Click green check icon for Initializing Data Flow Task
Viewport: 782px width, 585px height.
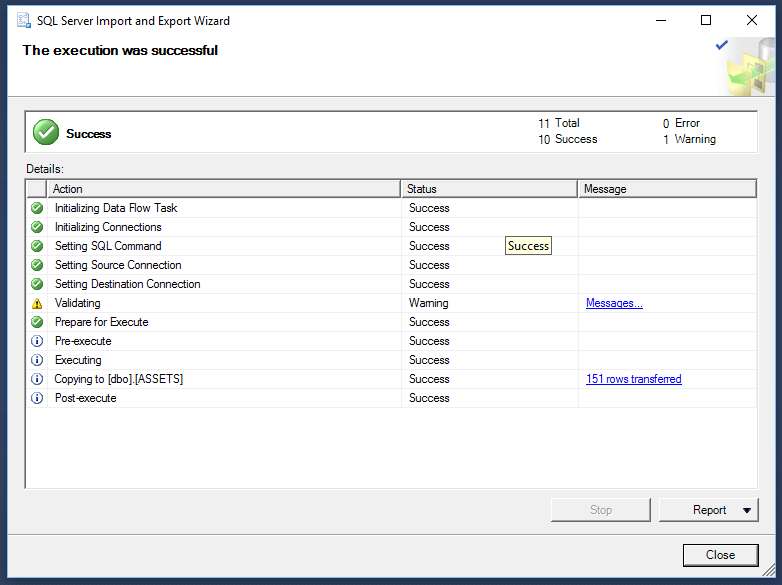[37, 208]
